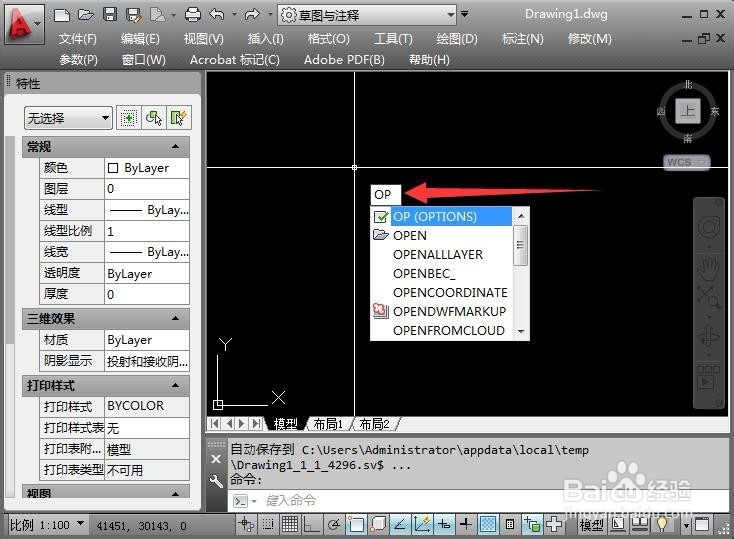Viewport: 734px width, 539px height.
Task: Toggle 3D Object Snap in the status bar
Action: pyautogui.click(x=377, y=524)
